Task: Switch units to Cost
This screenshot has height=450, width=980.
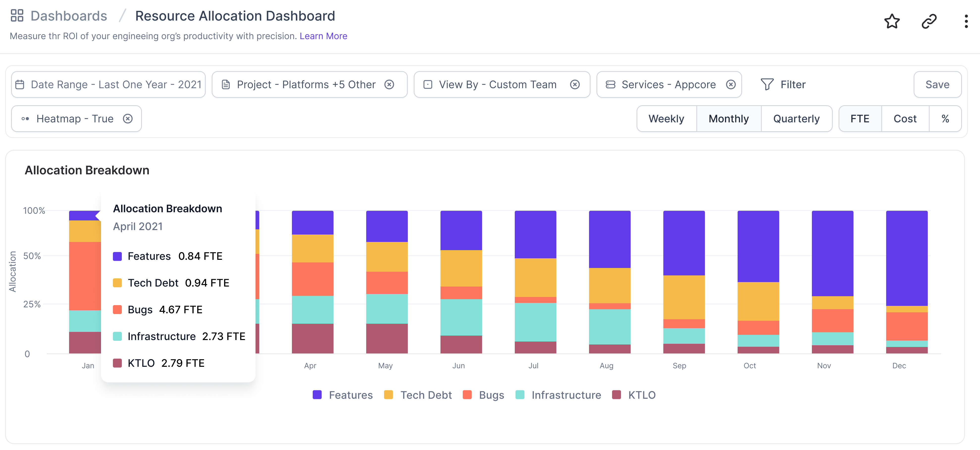Action: pos(905,119)
